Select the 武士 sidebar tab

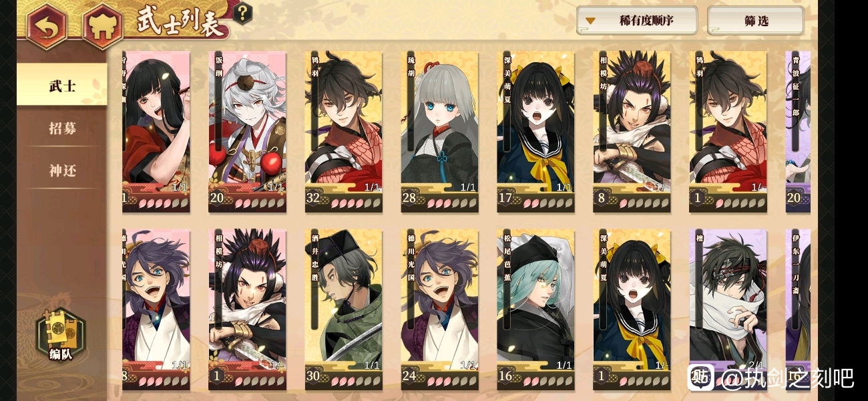pyautogui.click(x=62, y=85)
